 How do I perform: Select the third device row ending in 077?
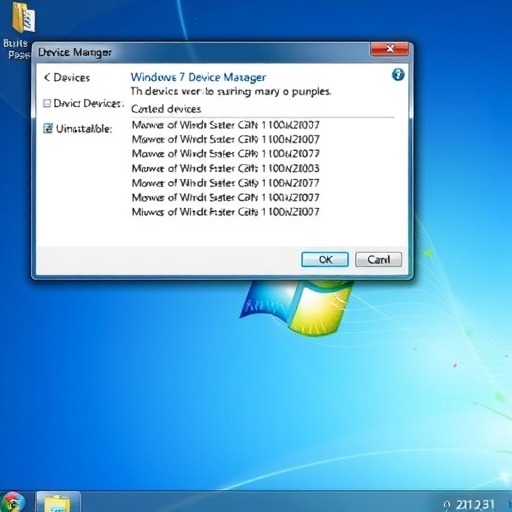click(226, 154)
